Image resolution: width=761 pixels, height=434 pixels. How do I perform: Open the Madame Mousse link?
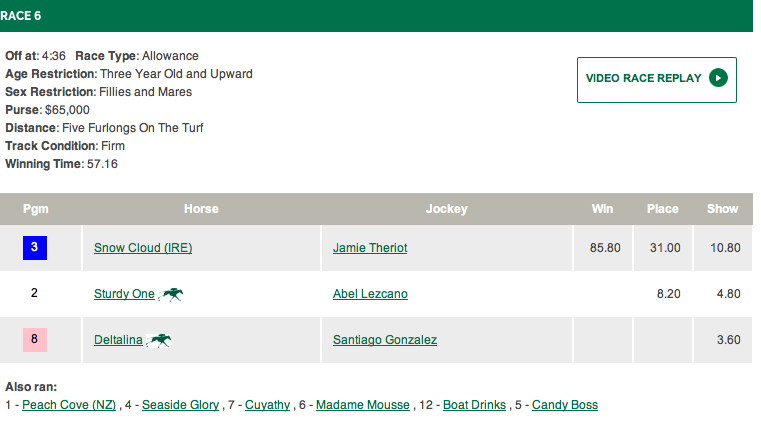(x=362, y=405)
